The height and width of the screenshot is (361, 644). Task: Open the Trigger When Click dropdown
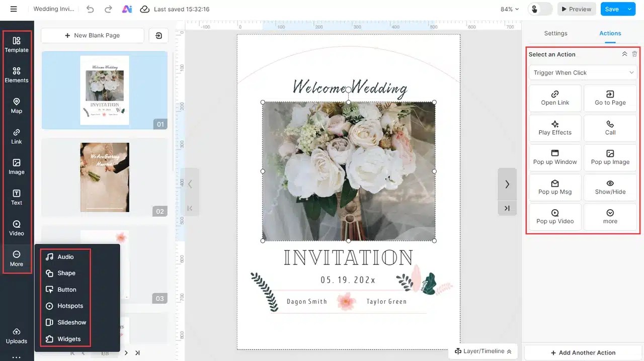(583, 72)
